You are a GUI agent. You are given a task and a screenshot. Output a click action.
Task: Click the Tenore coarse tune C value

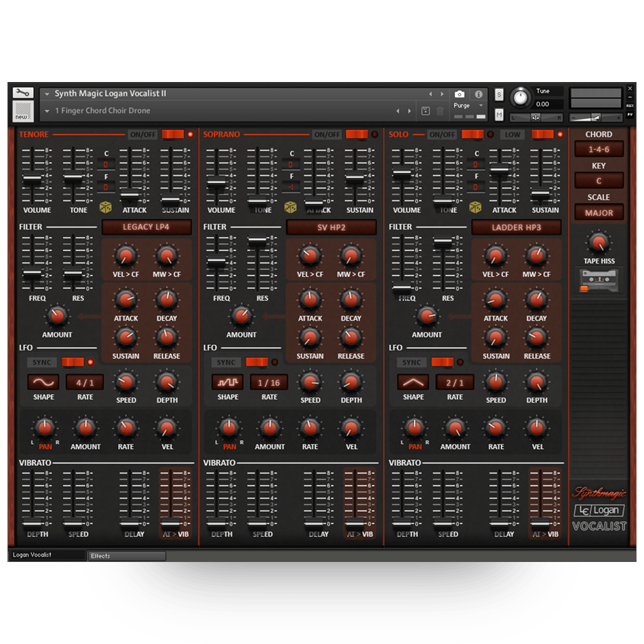pyautogui.click(x=106, y=164)
